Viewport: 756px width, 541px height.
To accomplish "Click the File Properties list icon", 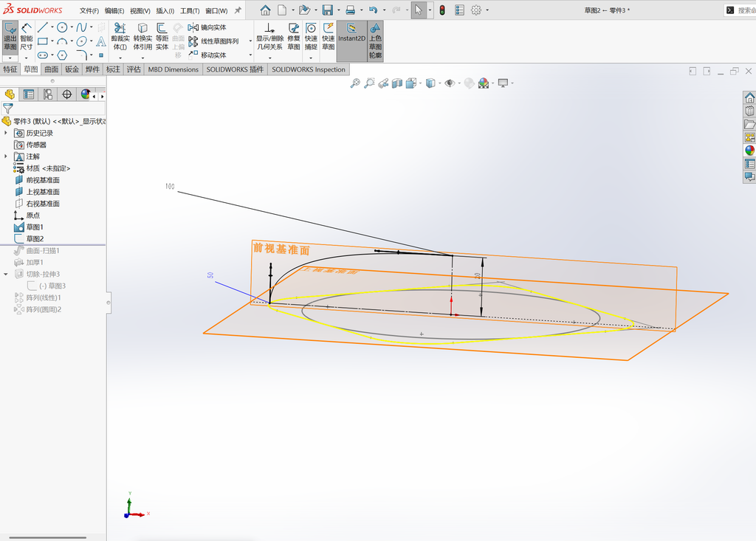I will point(459,10).
